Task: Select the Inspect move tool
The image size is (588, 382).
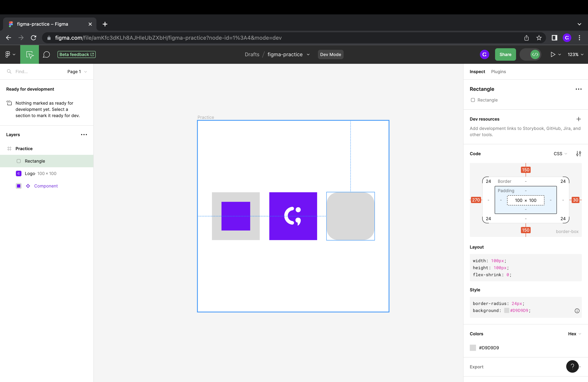Action: 30,54
